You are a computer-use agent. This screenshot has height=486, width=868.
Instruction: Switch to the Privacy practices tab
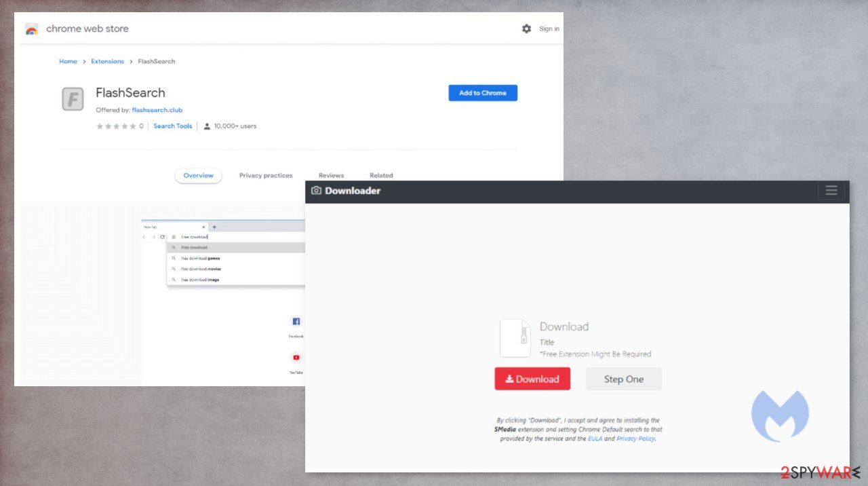tap(266, 176)
